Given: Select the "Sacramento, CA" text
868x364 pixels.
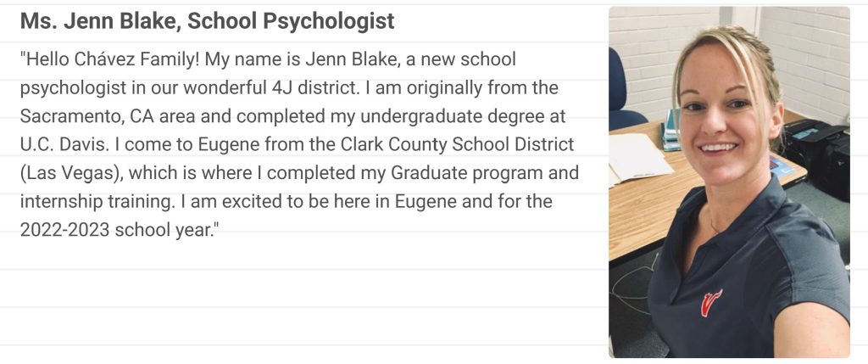Looking at the screenshot, I should [x=76, y=116].
